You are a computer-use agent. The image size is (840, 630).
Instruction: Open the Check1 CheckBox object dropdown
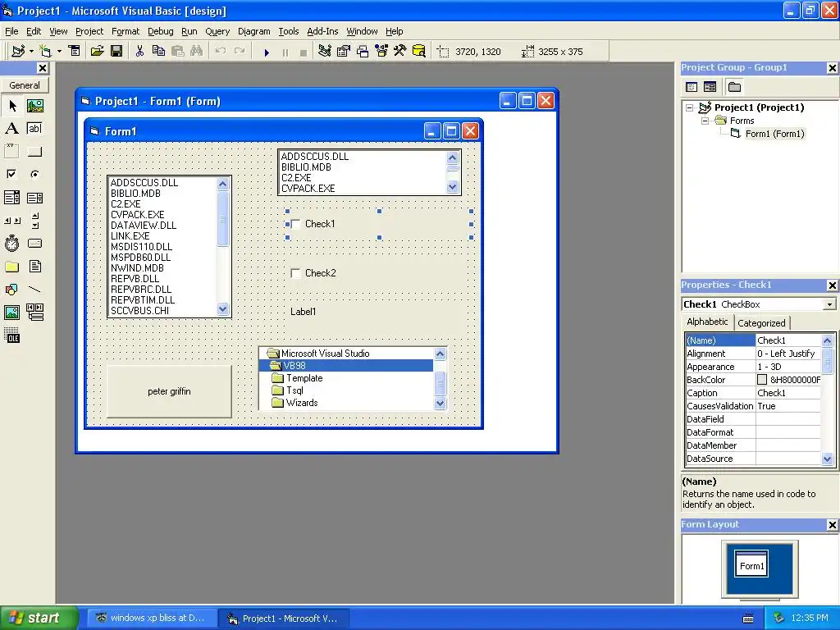[x=829, y=304]
